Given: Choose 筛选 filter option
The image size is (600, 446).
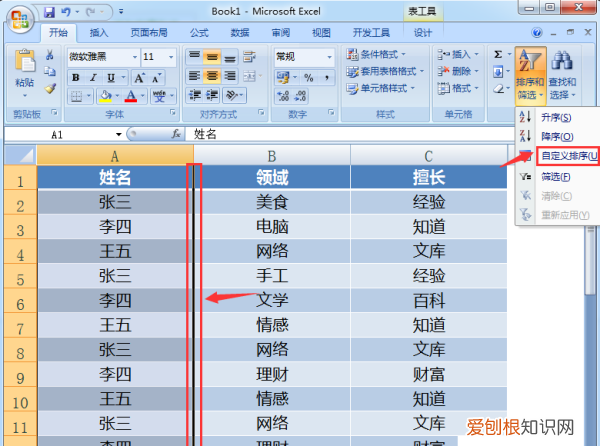Looking at the screenshot, I should point(556,177).
